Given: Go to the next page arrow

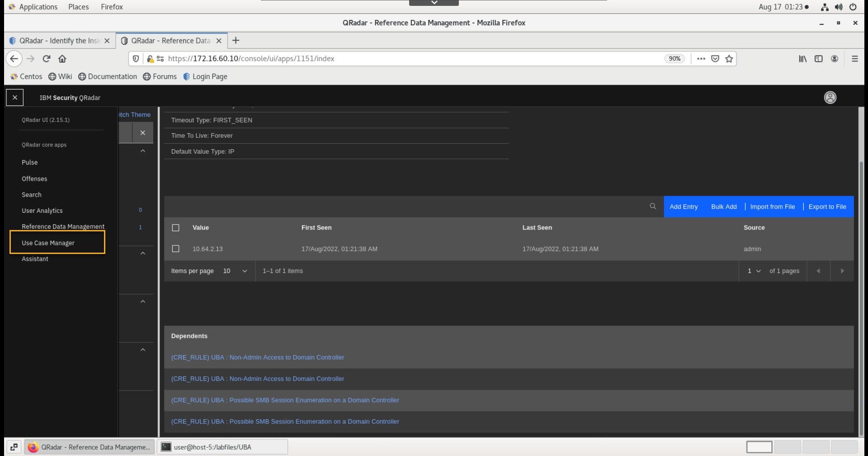Looking at the screenshot, I should click(x=842, y=271).
